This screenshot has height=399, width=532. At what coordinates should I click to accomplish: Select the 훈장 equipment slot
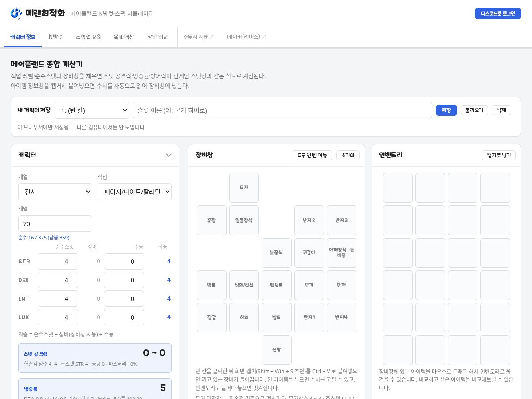(x=211, y=220)
